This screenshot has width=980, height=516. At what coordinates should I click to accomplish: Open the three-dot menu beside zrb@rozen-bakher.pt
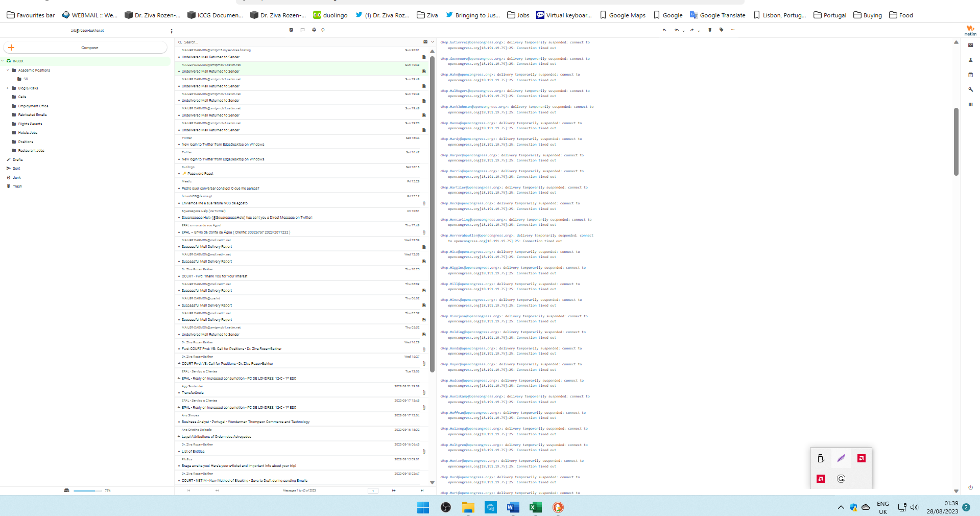172,30
